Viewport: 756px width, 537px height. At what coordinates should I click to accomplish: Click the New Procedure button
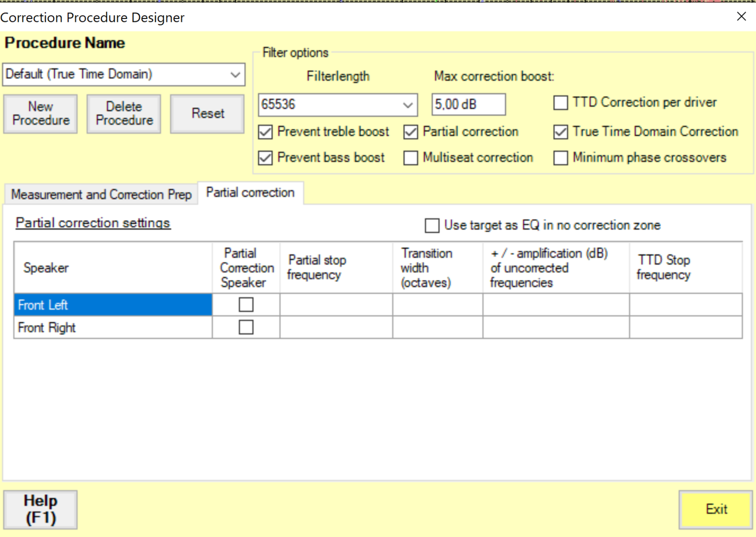pos(41,114)
